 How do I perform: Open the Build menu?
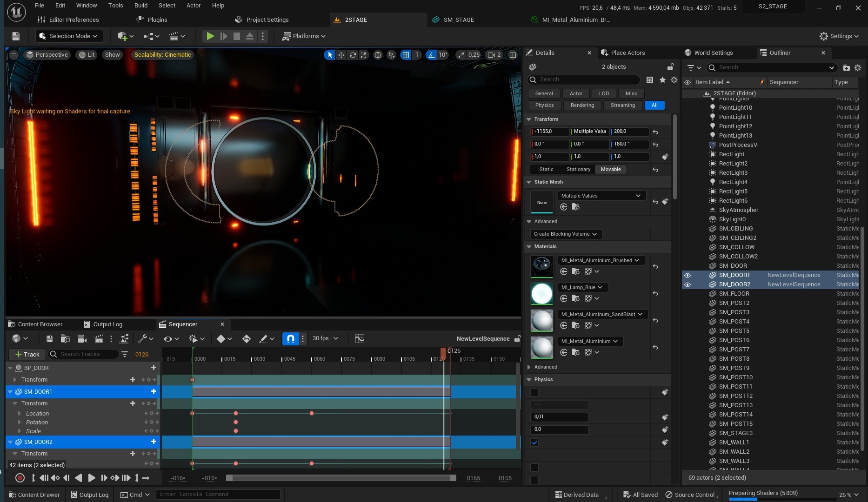click(140, 6)
